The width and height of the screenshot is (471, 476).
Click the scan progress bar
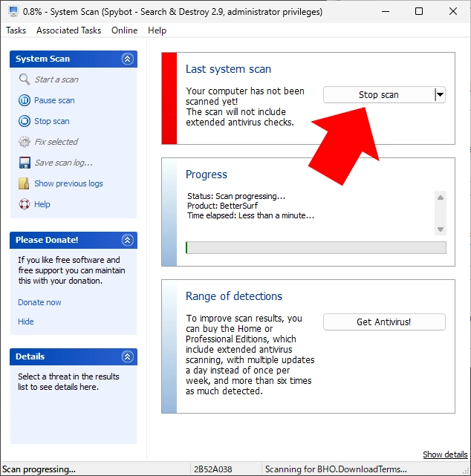pos(316,247)
